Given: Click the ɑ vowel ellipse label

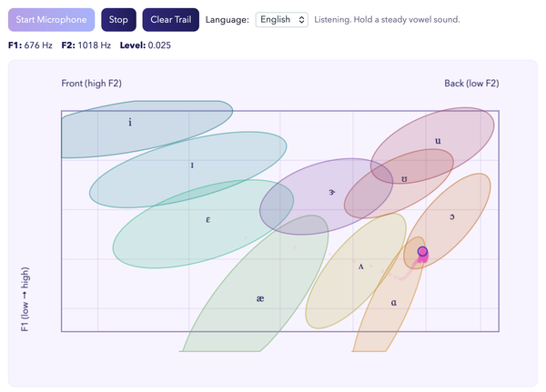Looking at the screenshot, I should click(x=394, y=302).
